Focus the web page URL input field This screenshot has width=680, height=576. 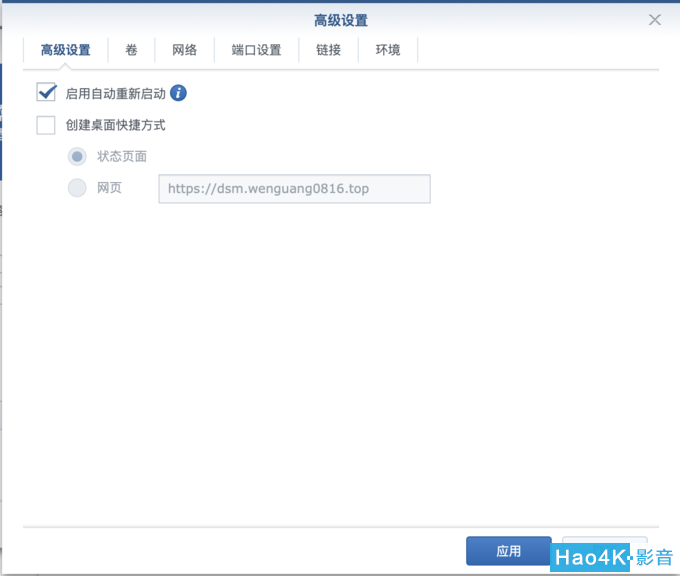click(x=294, y=189)
